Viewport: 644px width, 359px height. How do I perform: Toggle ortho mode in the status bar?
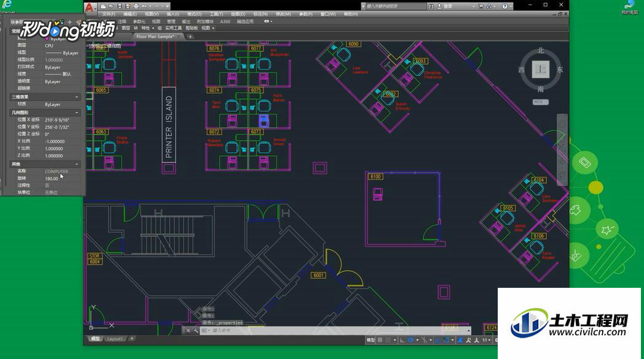(402, 340)
